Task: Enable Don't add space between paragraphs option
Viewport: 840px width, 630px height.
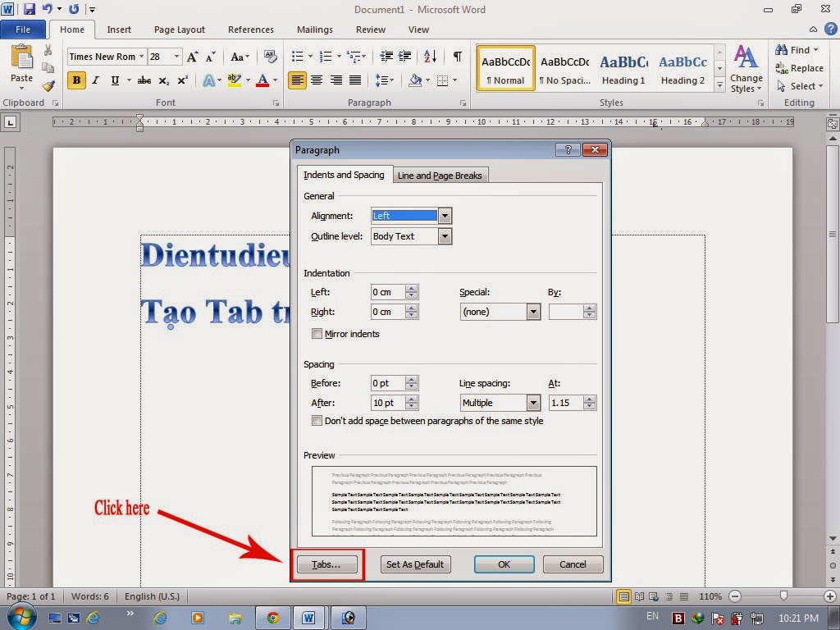Action: (x=317, y=420)
